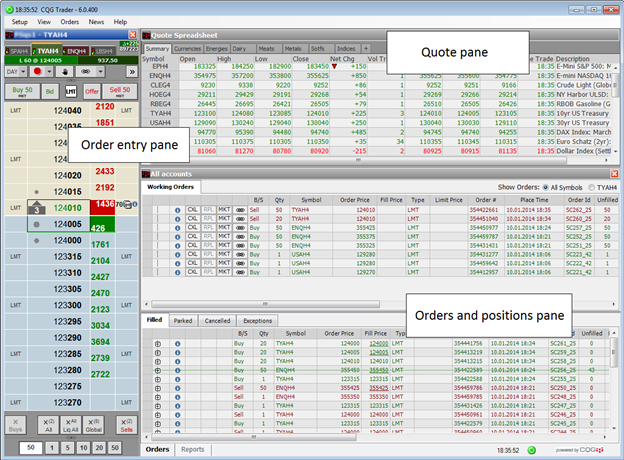The image size is (624, 460).
Task: Expand the filled order SC259_25 row
Action: pos(158,353)
